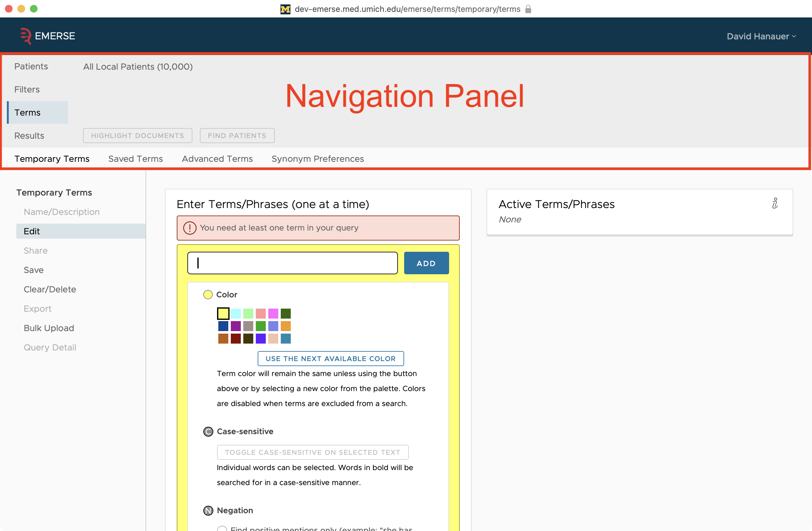812x531 pixels.
Task: Pick the dark blue color swatch
Action: point(223,326)
